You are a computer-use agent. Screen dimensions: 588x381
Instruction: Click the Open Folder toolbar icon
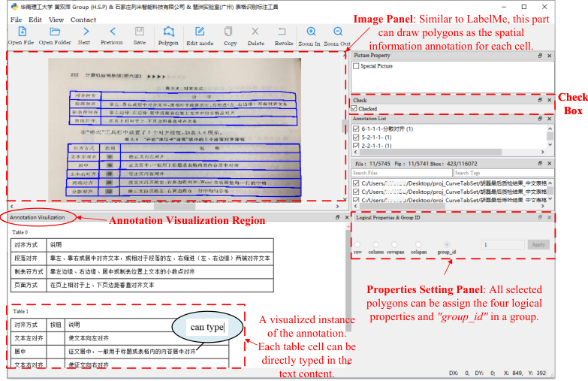[x=55, y=32]
